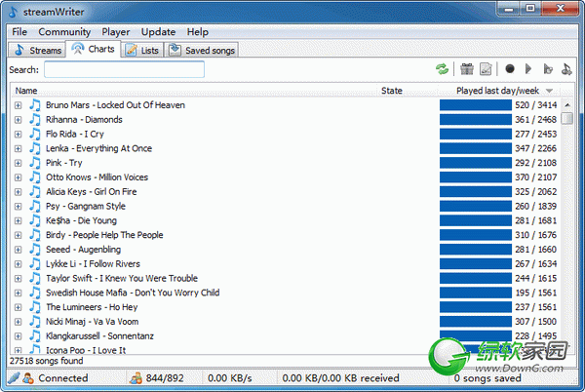Click the blue play bar for Birdy
Screen dimensions: 585x392
[476, 235]
